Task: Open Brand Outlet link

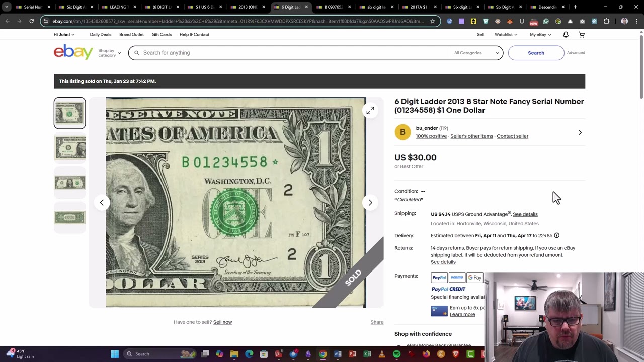Action: [x=131, y=34]
